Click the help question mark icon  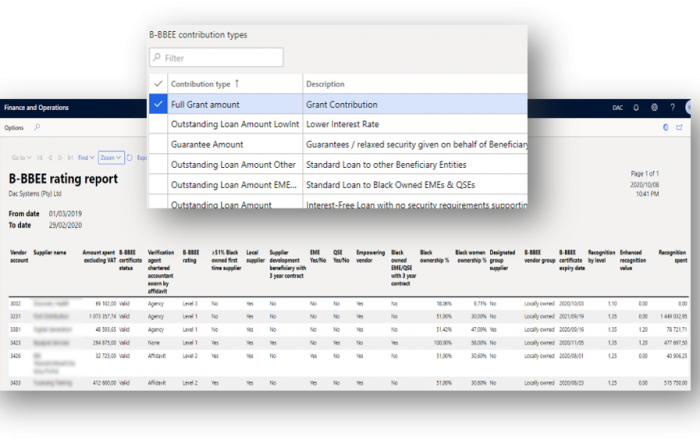[672, 107]
